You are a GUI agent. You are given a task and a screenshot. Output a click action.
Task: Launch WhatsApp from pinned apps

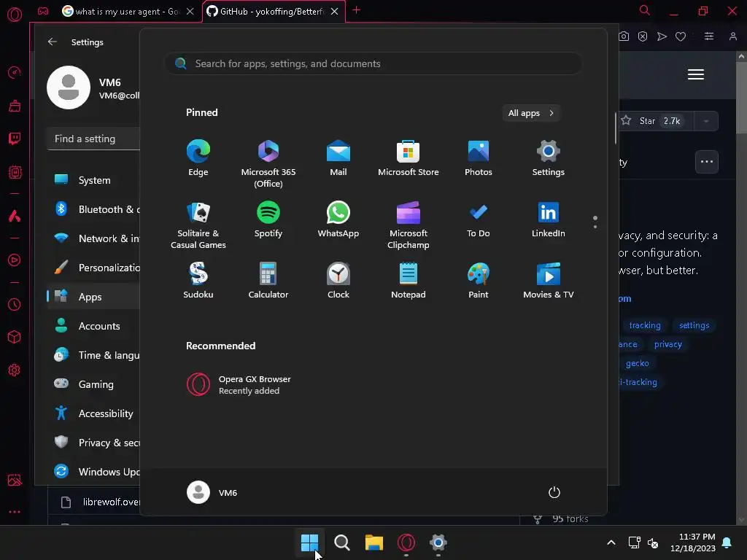point(338,219)
